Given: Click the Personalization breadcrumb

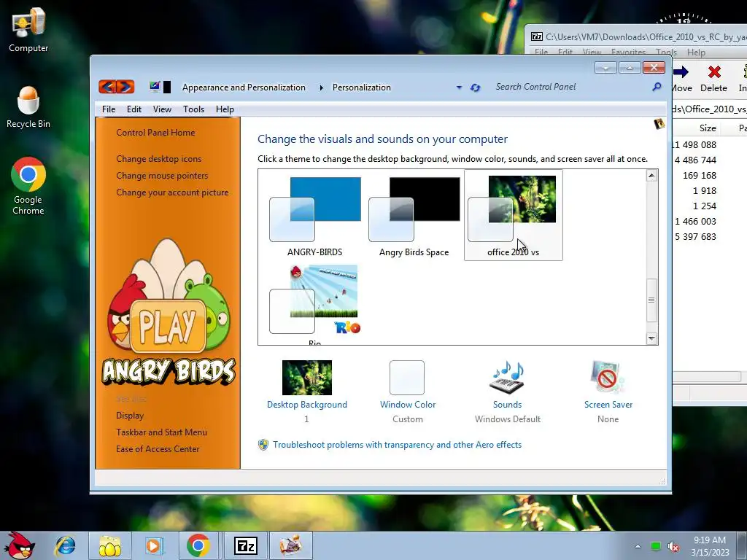Looking at the screenshot, I should click(x=362, y=87).
